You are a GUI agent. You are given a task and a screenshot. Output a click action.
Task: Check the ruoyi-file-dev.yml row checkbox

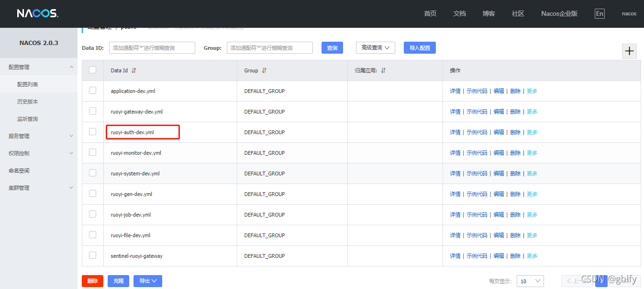(93, 235)
